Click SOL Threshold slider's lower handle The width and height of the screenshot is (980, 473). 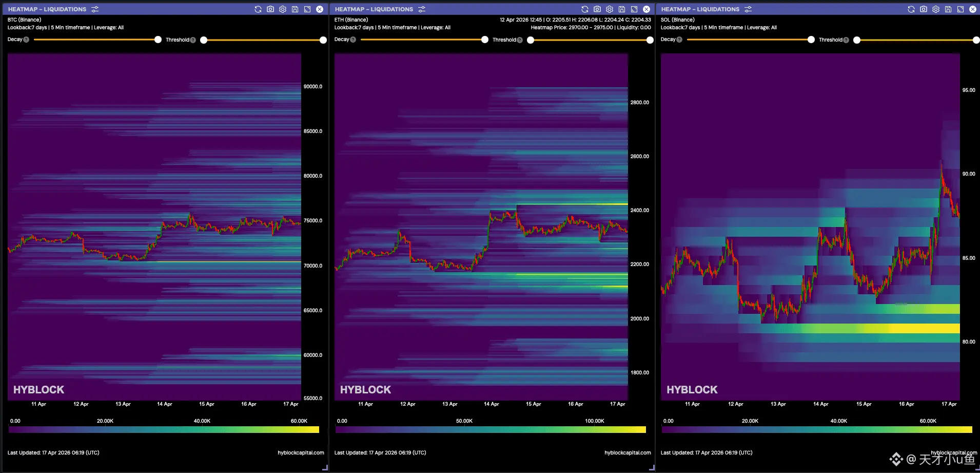click(x=857, y=40)
